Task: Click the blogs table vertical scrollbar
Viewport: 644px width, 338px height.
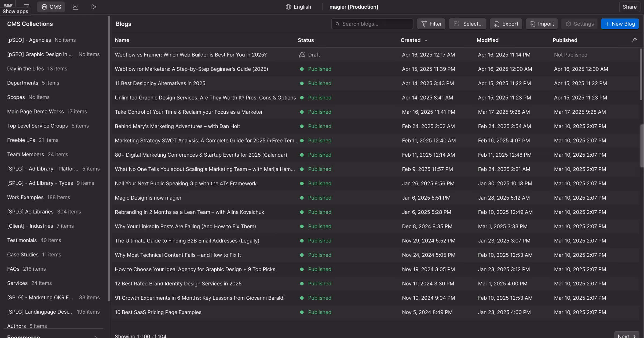Action: coord(641,74)
